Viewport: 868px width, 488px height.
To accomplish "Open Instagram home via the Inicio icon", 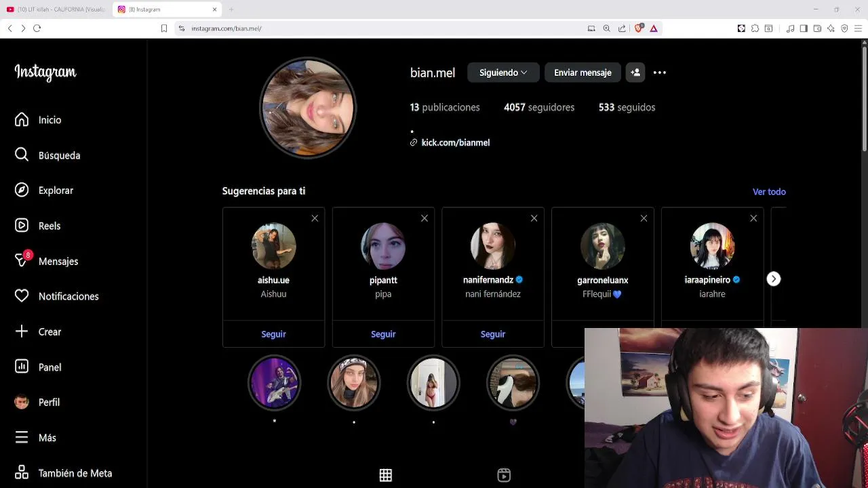I will click(22, 120).
